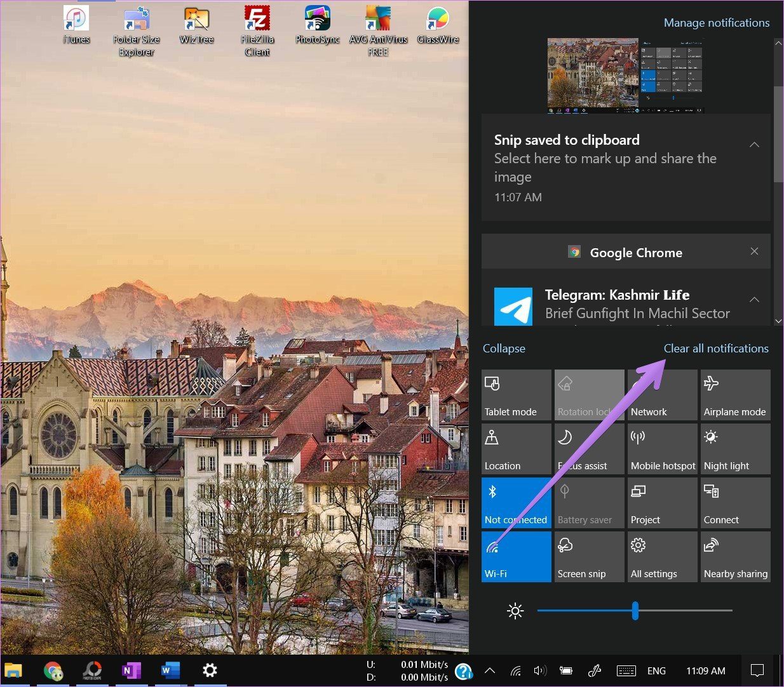Click the brightness slider handle
Image resolution: width=784 pixels, height=687 pixels.
635,611
